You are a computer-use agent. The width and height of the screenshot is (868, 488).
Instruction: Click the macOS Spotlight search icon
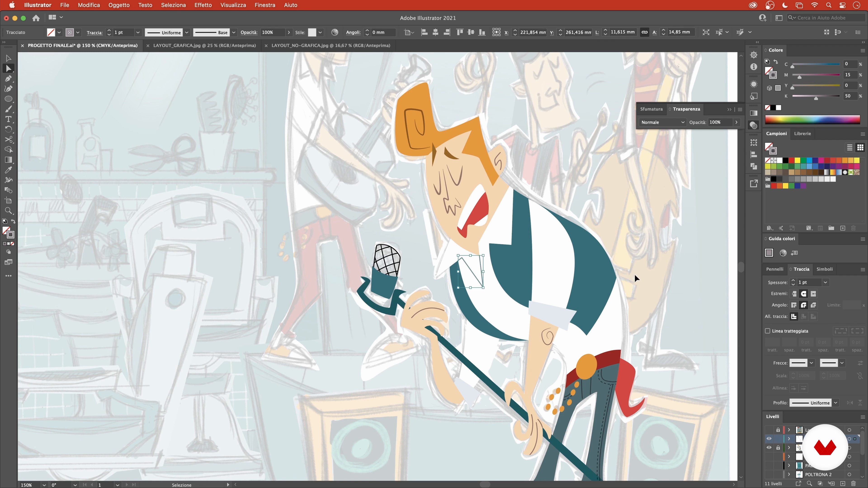tap(829, 5)
